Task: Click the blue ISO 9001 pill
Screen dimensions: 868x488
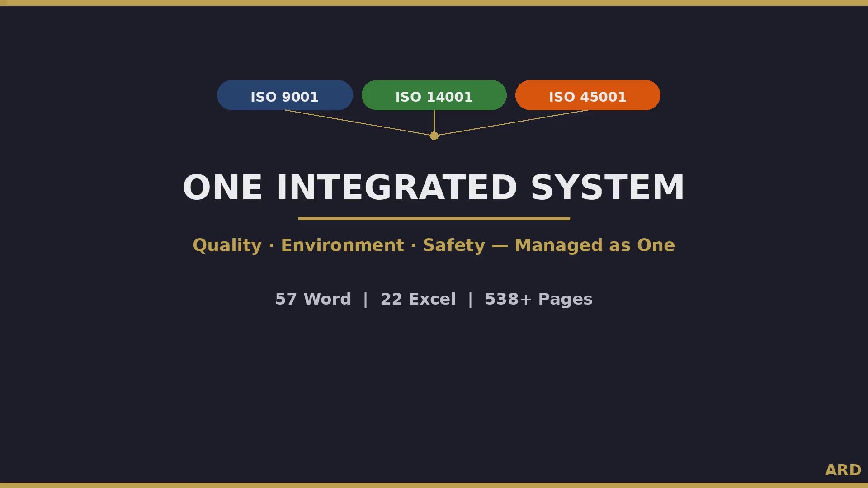Action: (285, 95)
